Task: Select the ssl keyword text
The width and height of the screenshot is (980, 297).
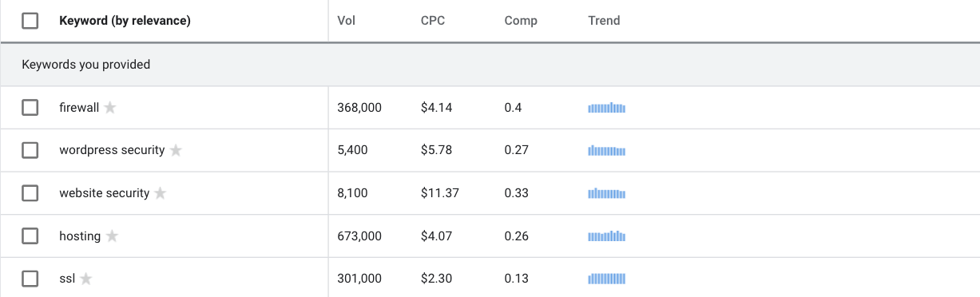Action: click(67, 279)
